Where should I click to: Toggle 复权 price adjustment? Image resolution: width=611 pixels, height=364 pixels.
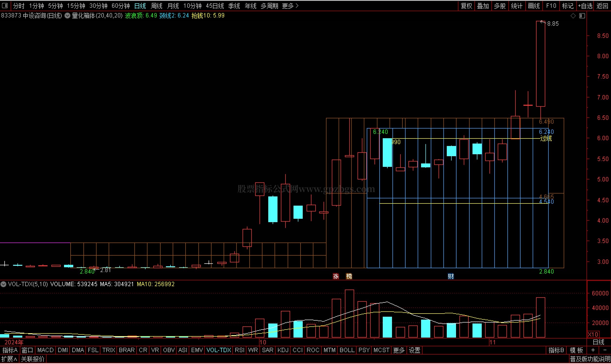466,6
